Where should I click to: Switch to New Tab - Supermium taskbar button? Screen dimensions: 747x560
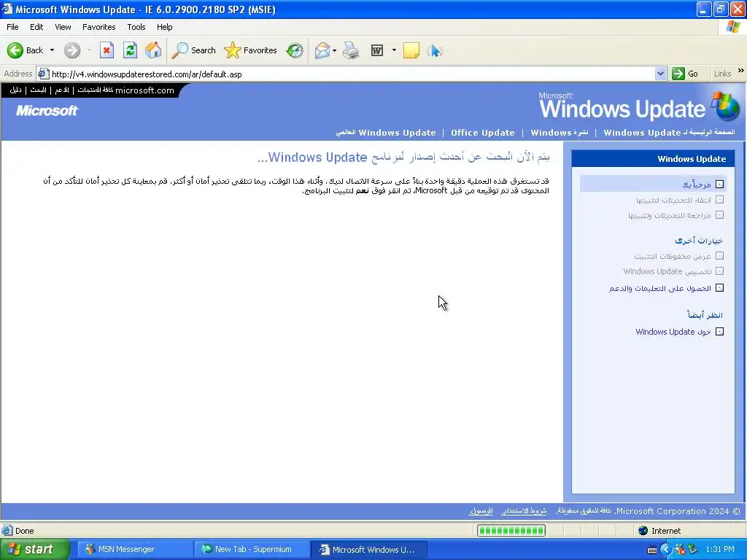pos(252,550)
